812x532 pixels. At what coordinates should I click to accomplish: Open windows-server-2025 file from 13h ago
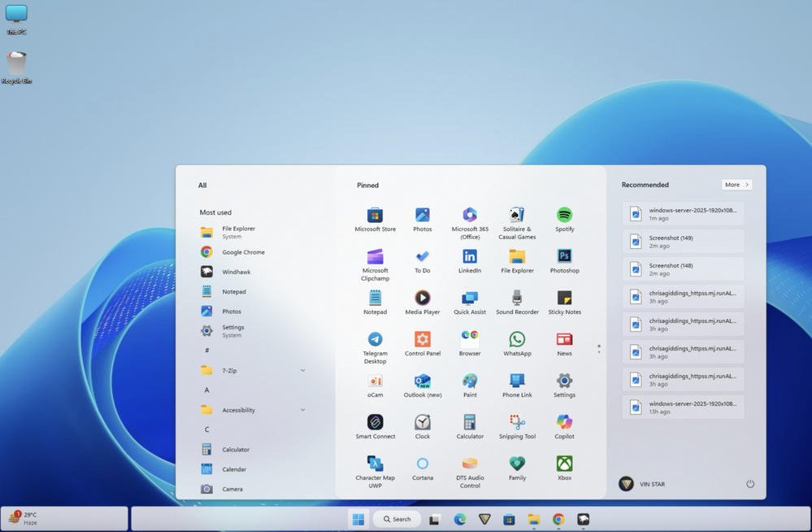pos(683,407)
